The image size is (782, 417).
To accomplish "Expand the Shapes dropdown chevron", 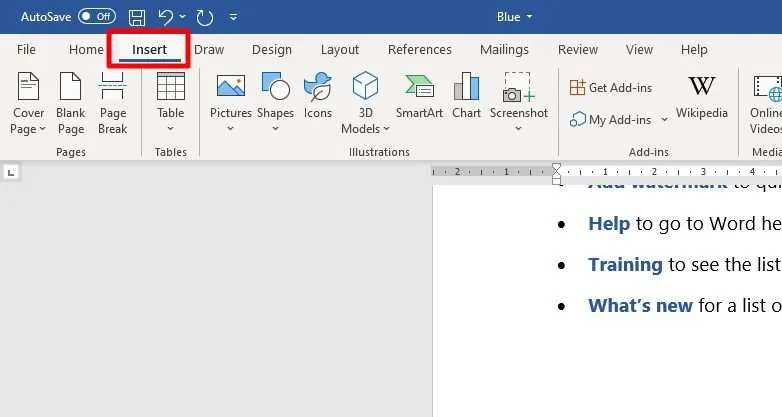I will coord(275,129).
